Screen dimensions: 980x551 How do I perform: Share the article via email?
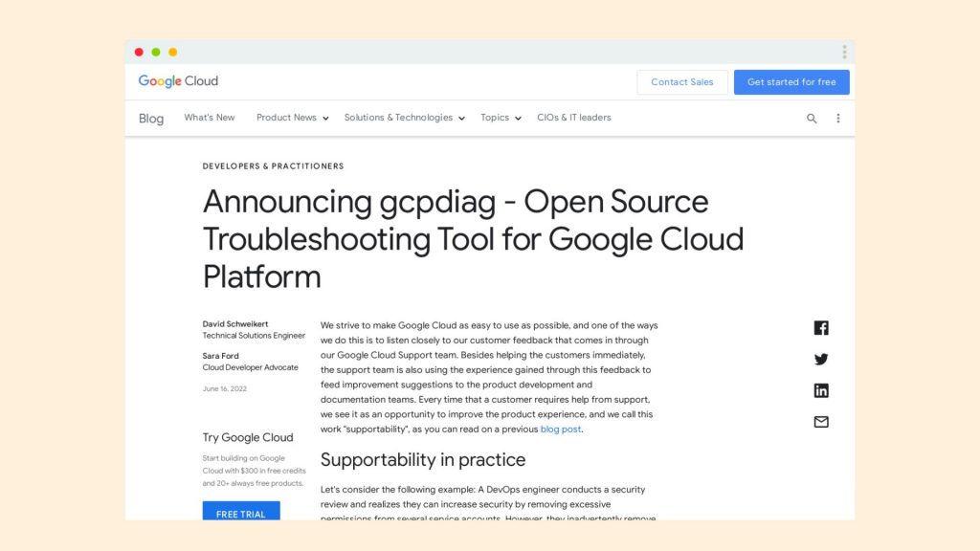(821, 422)
